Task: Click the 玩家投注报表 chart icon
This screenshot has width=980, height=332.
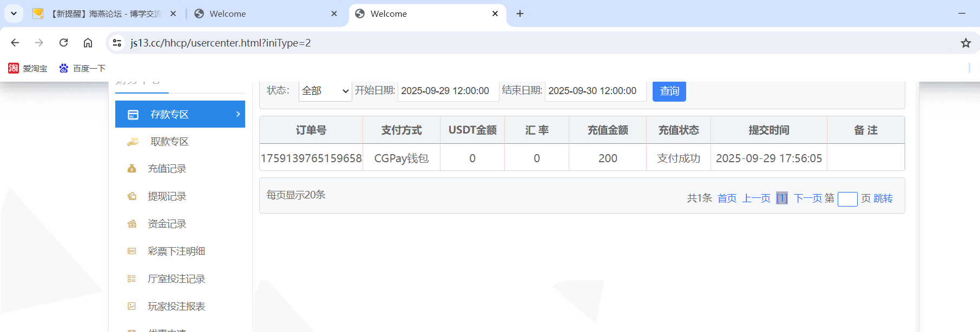Action: [x=131, y=306]
